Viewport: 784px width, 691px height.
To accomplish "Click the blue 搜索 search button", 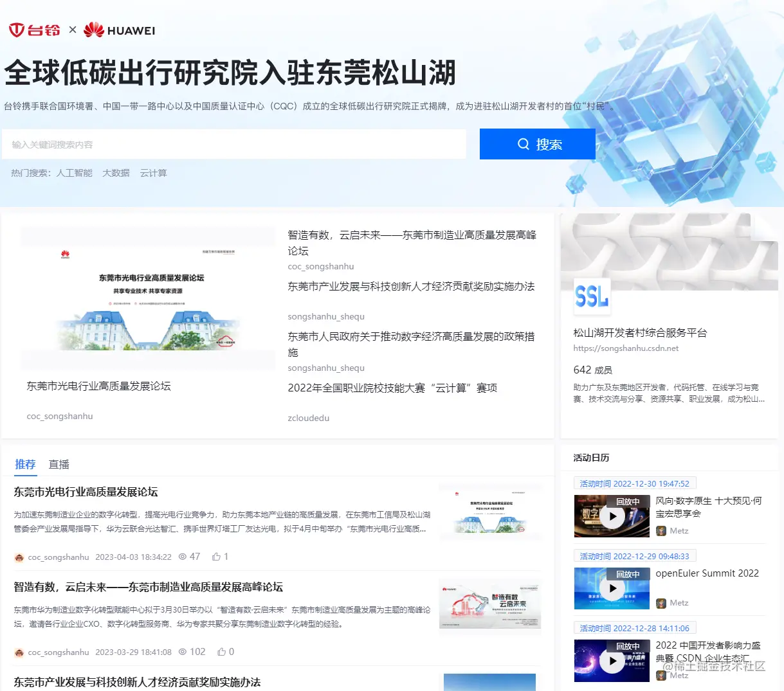I will 538,144.
